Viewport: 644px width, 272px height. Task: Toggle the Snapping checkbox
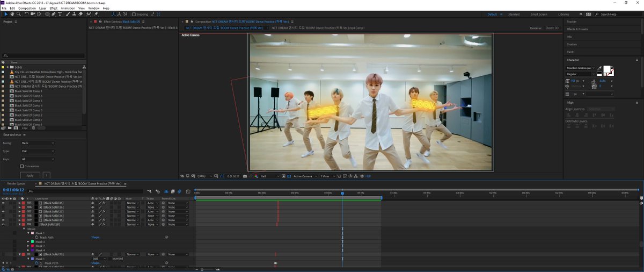(x=134, y=15)
